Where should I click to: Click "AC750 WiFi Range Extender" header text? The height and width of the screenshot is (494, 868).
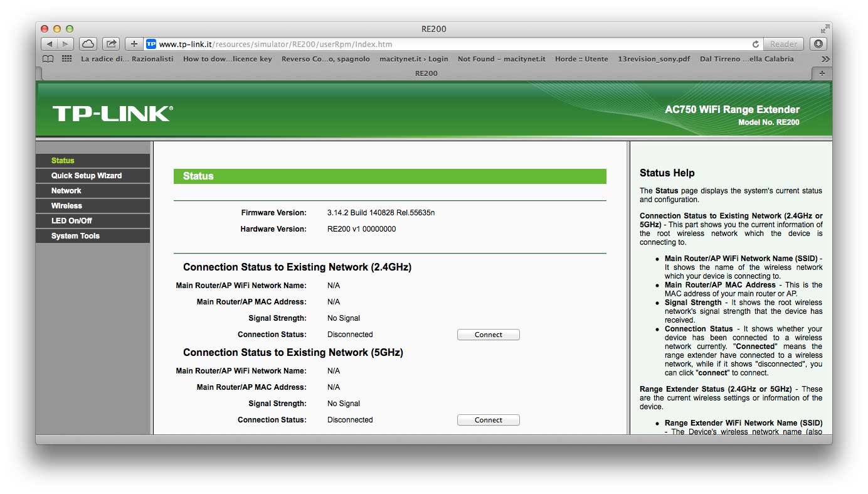pyautogui.click(x=732, y=110)
